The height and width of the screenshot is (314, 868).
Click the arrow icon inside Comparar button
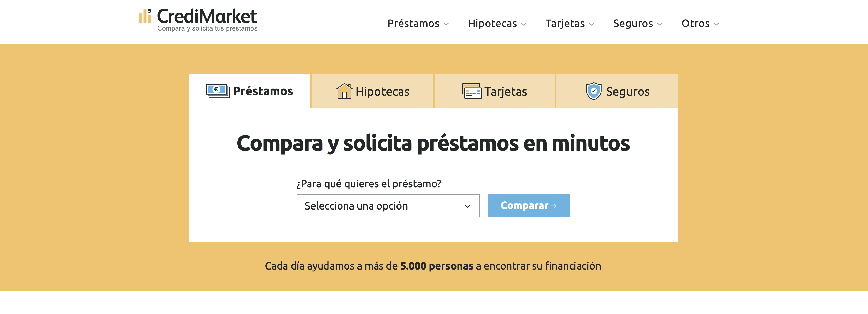pyautogui.click(x=553, y=206)
